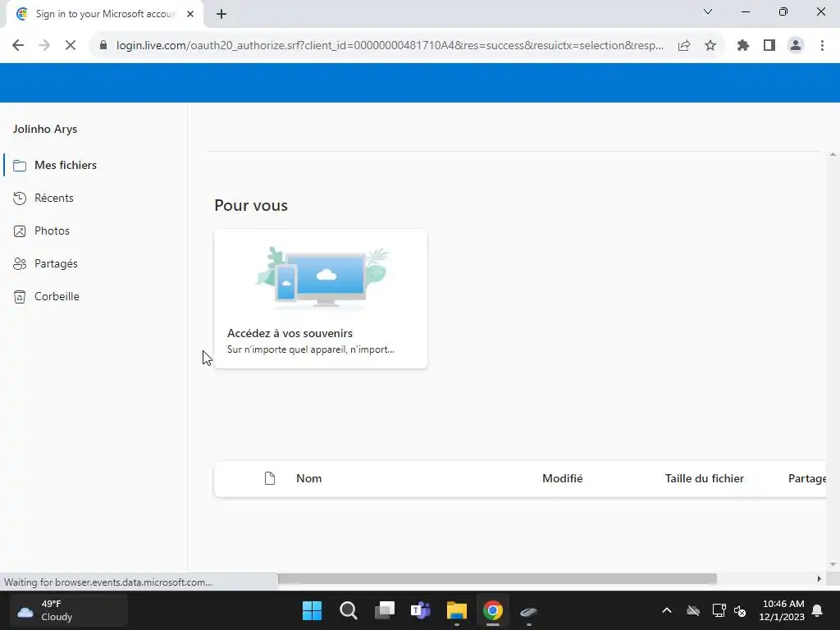This screenshot has height=630, width=840.
Task: Click the horizontal scrollbar right arrow
Action: tap(819, 578)
